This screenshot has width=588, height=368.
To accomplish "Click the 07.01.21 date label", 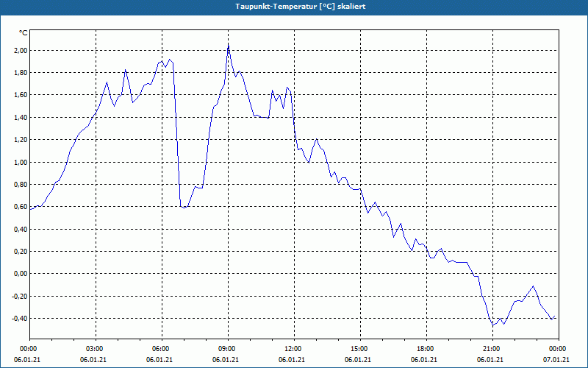I will (556, 359).
